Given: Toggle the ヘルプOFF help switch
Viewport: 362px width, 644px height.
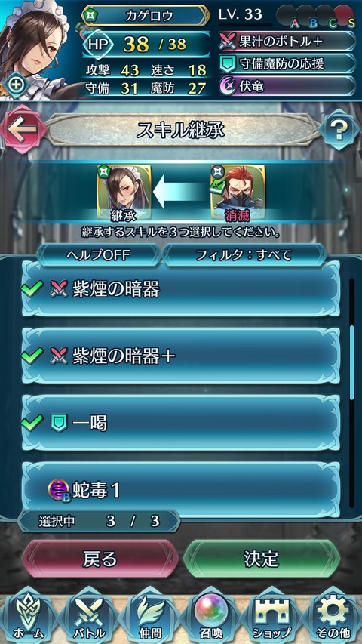Looking at the screenshot, I should click(98, 255).
